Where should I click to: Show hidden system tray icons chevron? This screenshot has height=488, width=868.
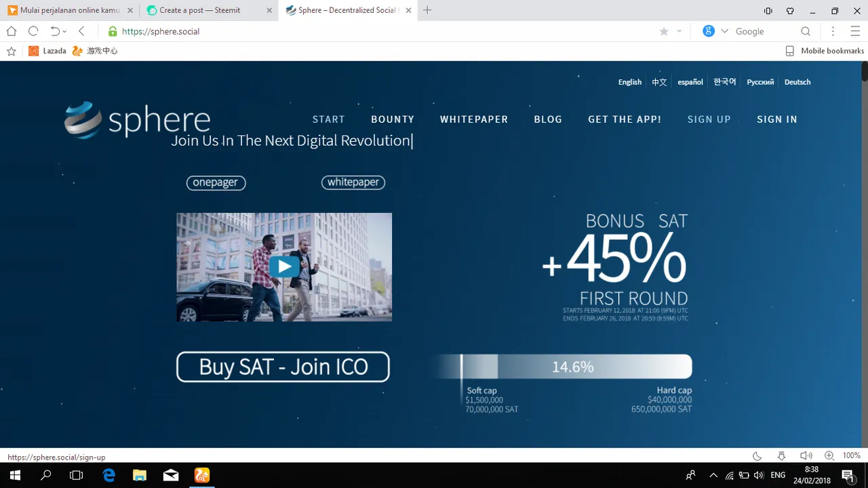(713, 475)
